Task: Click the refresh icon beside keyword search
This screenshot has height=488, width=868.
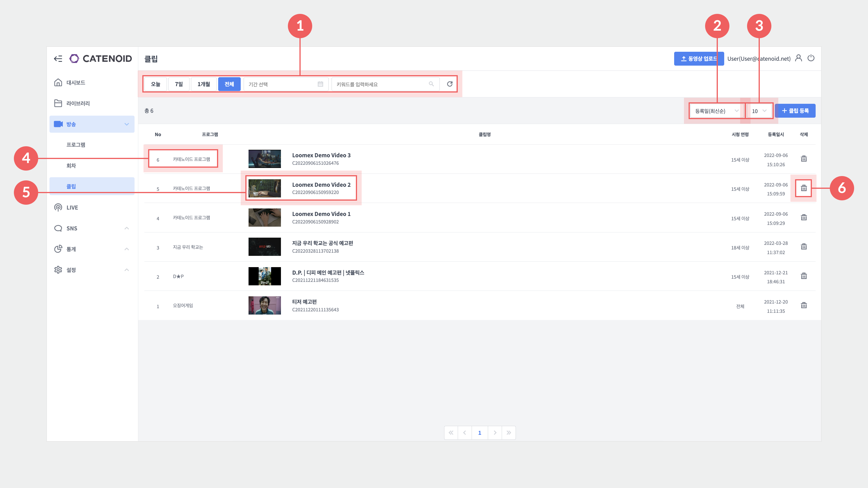Action: (450, 84)
